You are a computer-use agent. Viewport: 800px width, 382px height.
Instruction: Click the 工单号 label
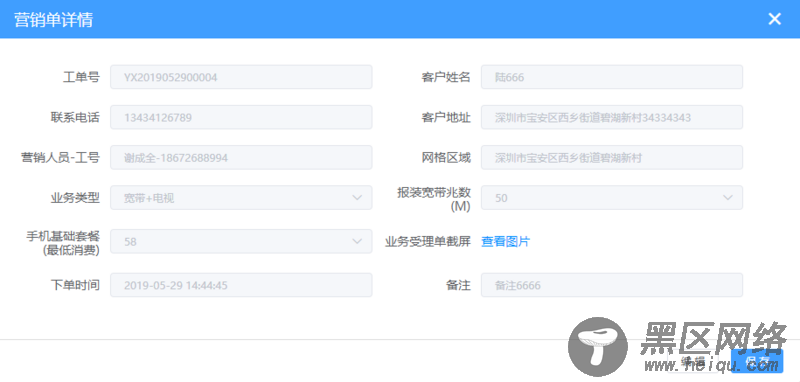[x=81, y=78]
